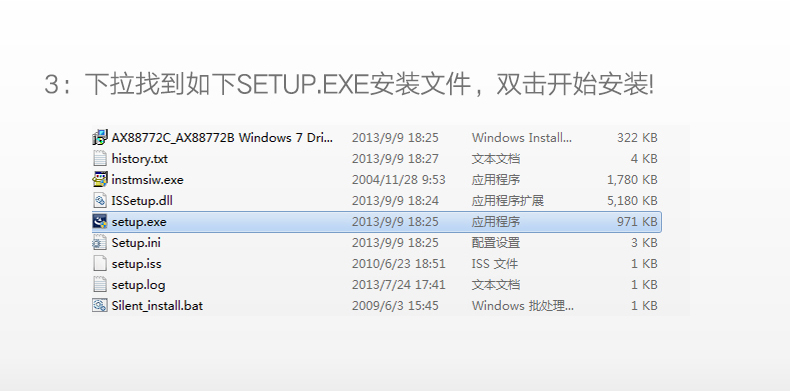Select the setup.log text file icon
The image size is (790, 391).
100,285
